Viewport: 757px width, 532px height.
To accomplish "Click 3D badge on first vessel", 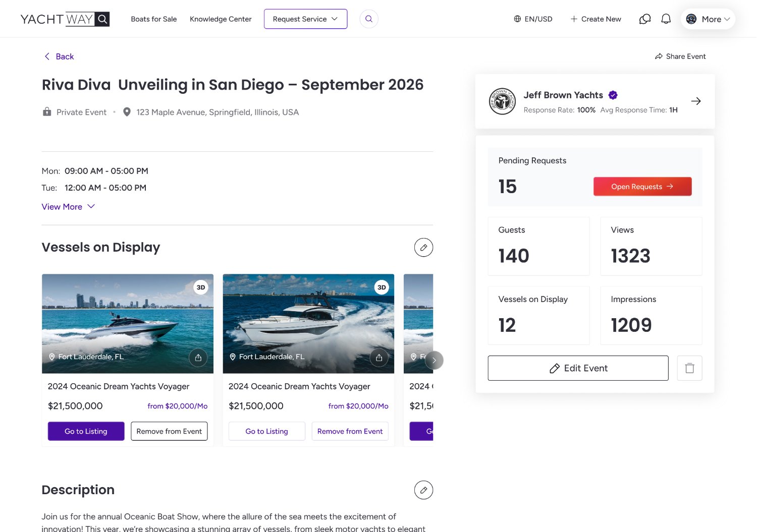I will pyautogui.click(x=201, y=287).
